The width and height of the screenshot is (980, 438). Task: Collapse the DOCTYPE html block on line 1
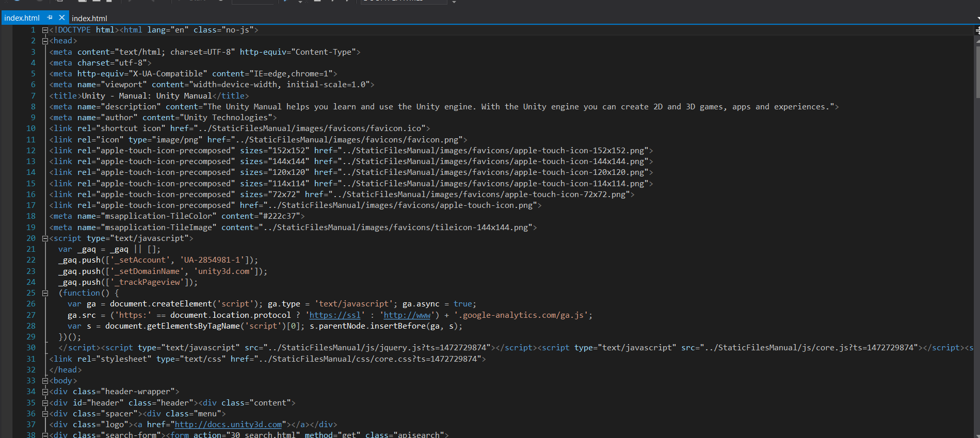click(45, 30)
